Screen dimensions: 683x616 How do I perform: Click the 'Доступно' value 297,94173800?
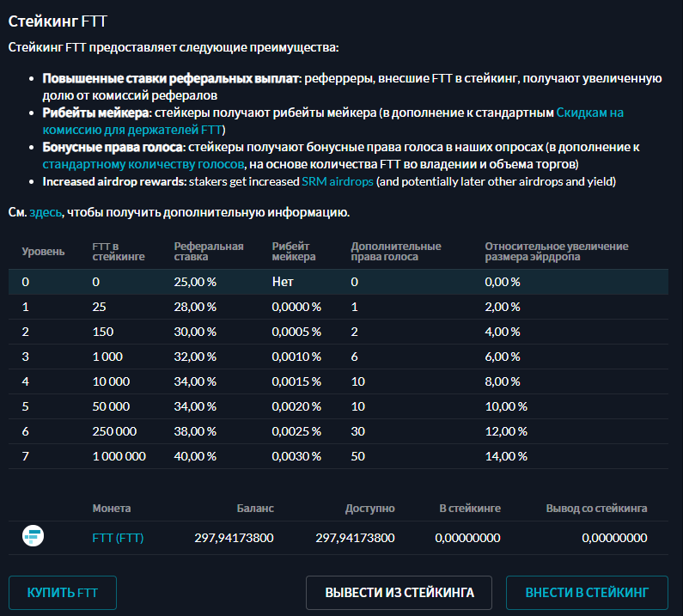[355, 539]
